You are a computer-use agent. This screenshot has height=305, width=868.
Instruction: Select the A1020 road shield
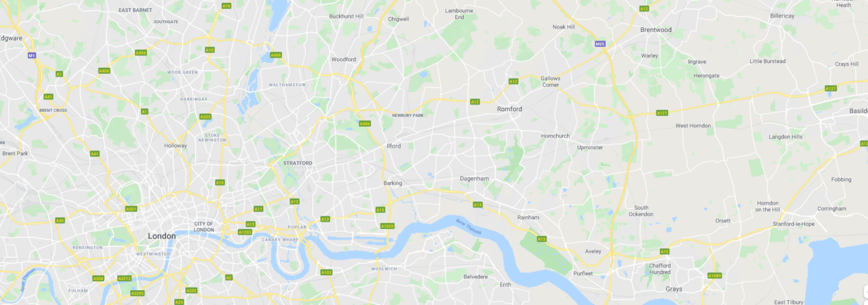(387, 226)
